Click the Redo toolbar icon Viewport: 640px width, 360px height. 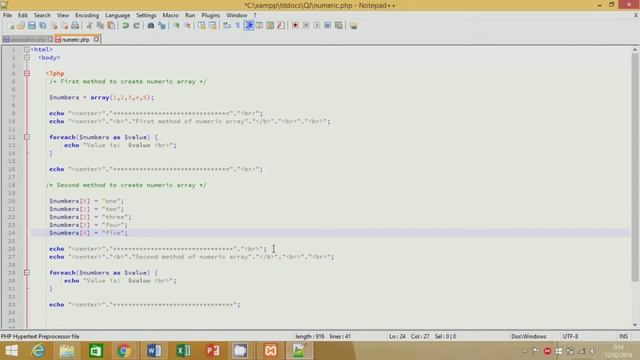pyautogui.click(x=137, y=26)
